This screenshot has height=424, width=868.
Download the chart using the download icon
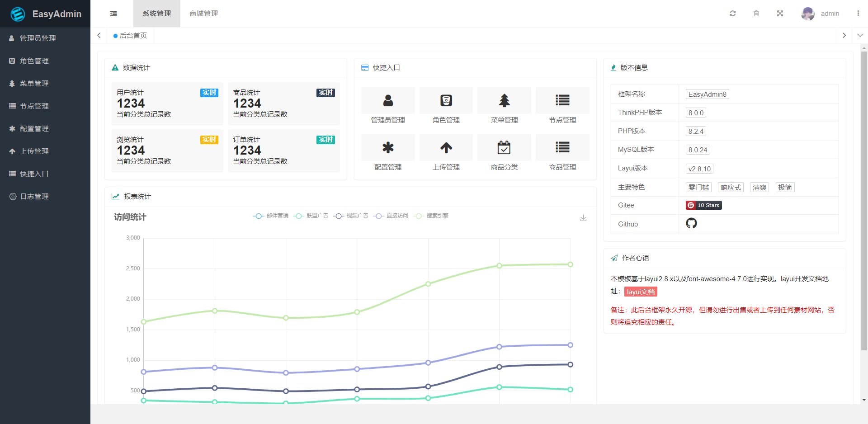coord(583,218)
